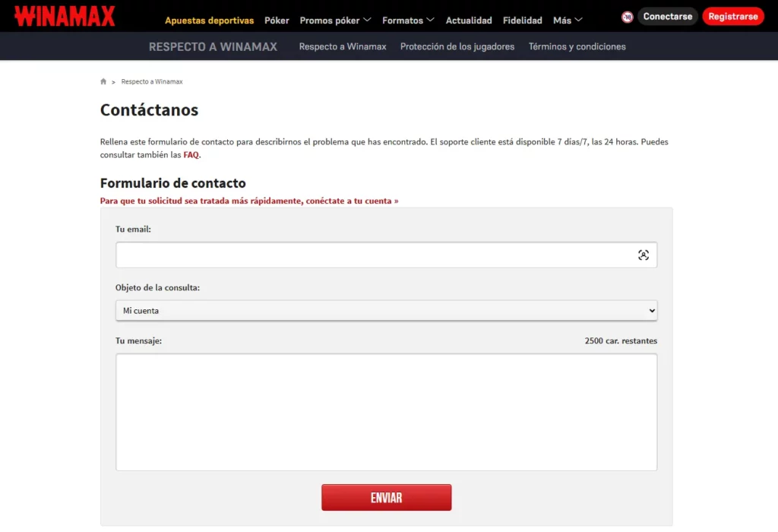
Task: Go to Actualidad page
Action: (469, 21)
